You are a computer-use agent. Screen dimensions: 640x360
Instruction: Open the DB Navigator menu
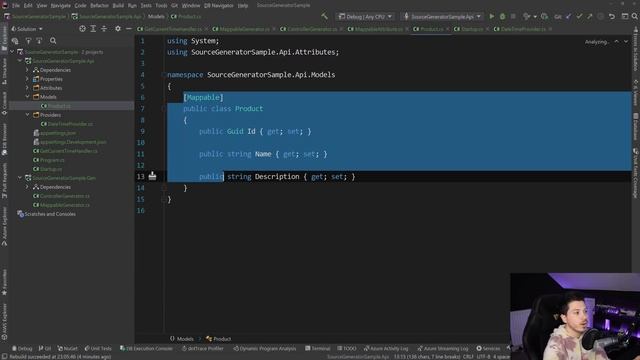coord(219,6)
